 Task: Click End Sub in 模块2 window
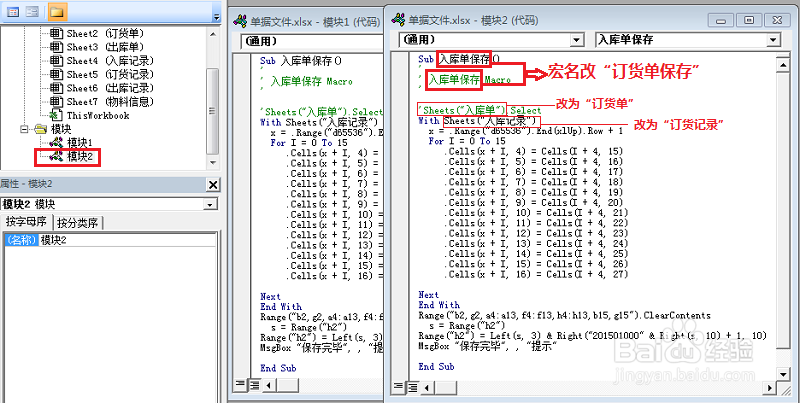tap(436, 366)
